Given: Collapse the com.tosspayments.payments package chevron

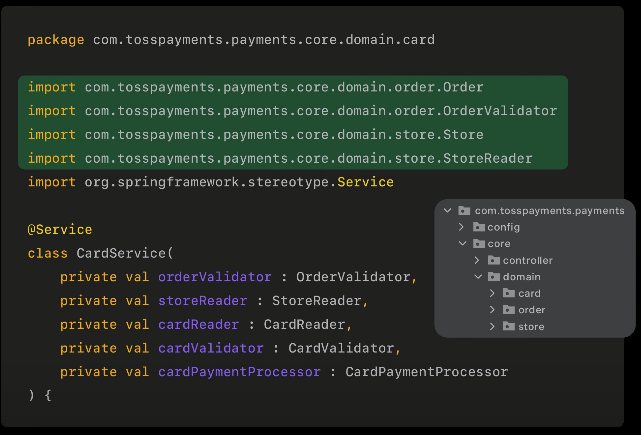Looking at the screenshot, I should pyautogui.click(x=448, y=211).
